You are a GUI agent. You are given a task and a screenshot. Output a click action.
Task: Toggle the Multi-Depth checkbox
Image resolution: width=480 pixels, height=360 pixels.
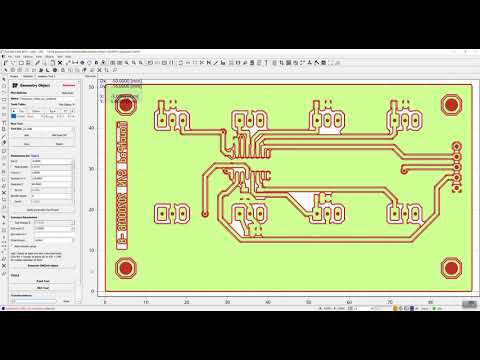point(13,167)
